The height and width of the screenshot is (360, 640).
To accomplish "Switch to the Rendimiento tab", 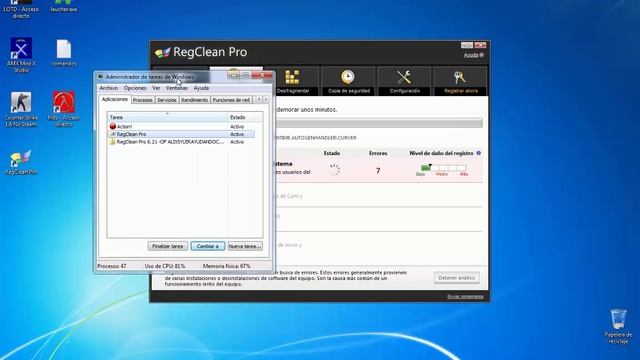I will 194,100.
